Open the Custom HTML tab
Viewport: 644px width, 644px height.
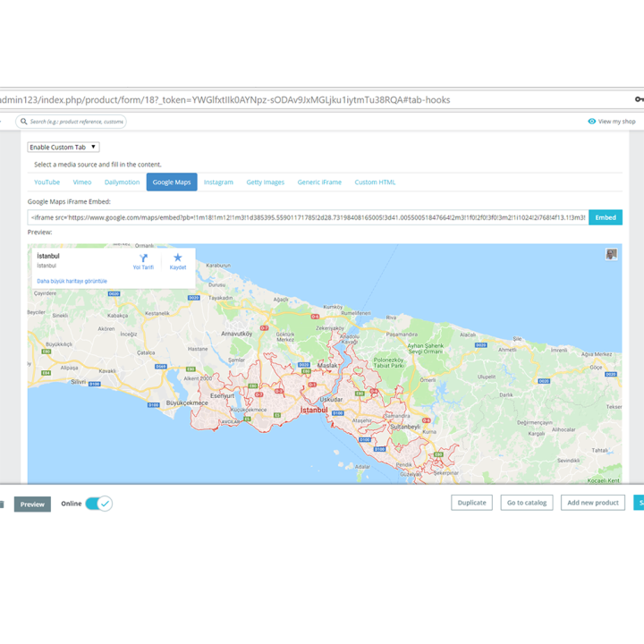click(375, 182)
